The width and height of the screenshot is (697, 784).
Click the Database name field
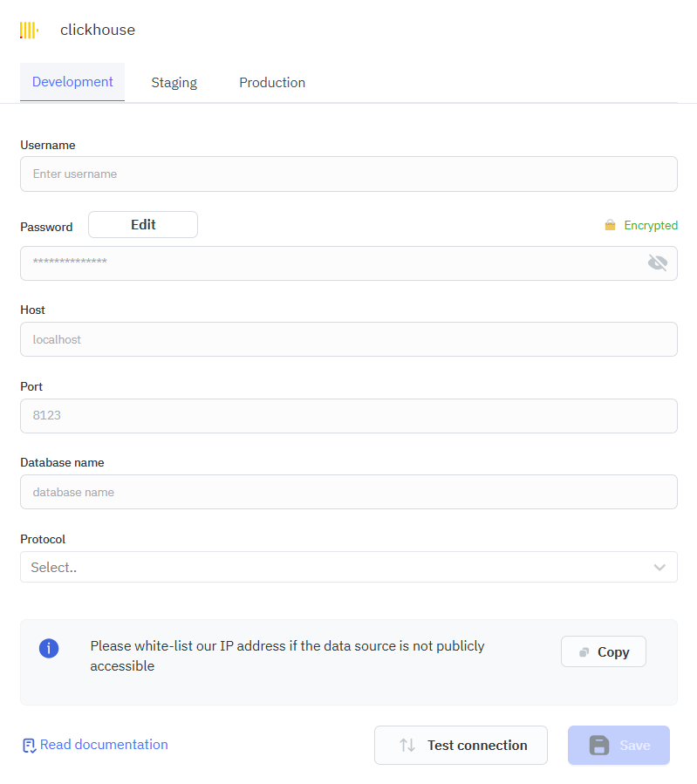tap(348, 492)
